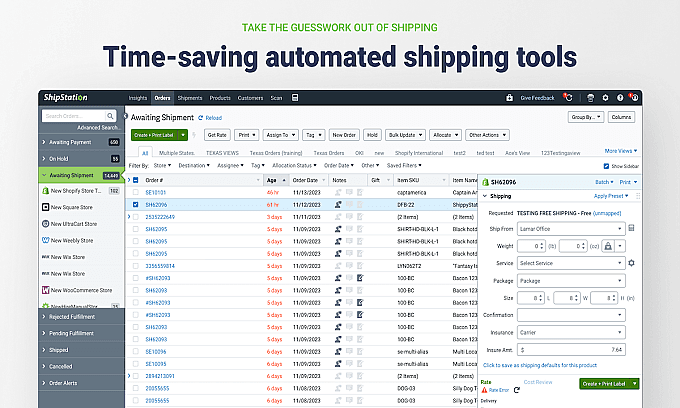Open the Other Actions dropdown
Image resolution: width=680 pixels, height=408 pixels.
[487, 135]
